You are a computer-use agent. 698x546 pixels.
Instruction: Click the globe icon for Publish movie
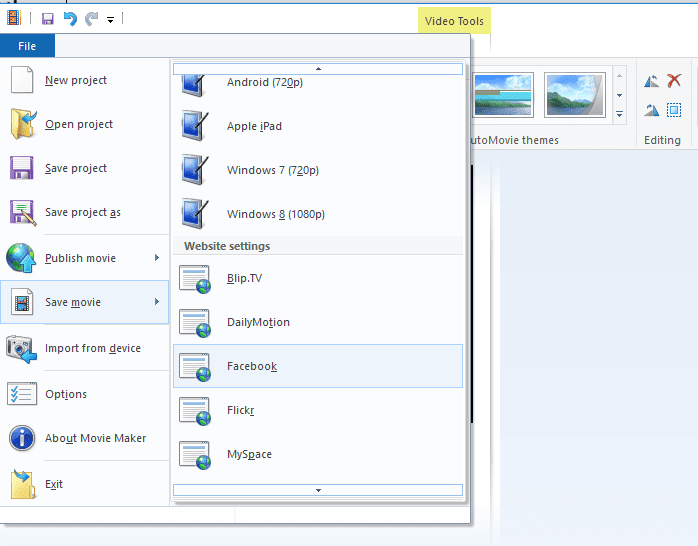(x=21, y=258)
